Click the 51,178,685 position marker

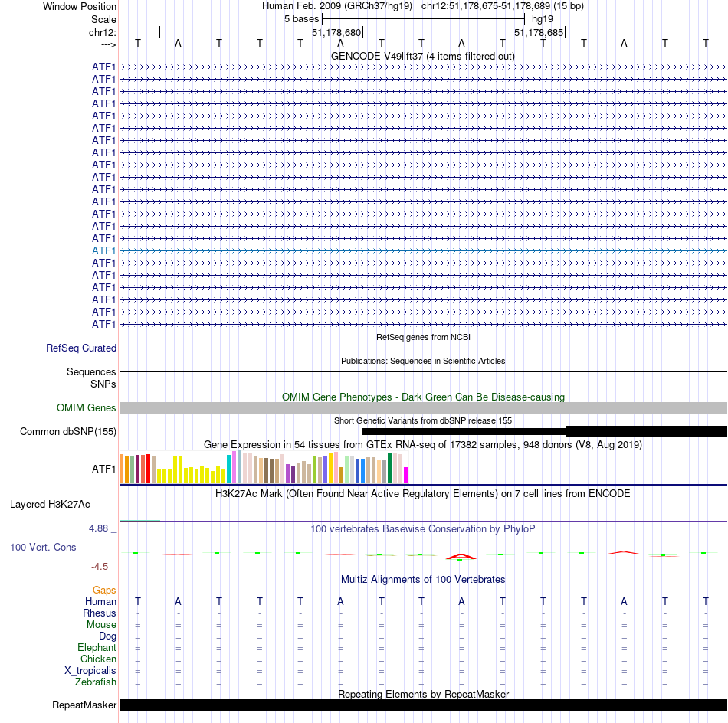(539, 32)
